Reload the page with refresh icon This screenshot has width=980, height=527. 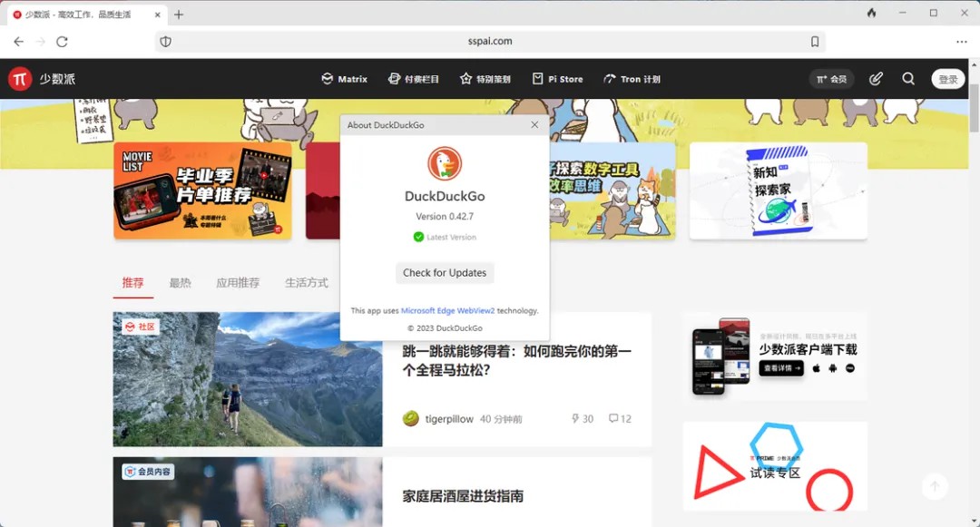coord(63,42)
